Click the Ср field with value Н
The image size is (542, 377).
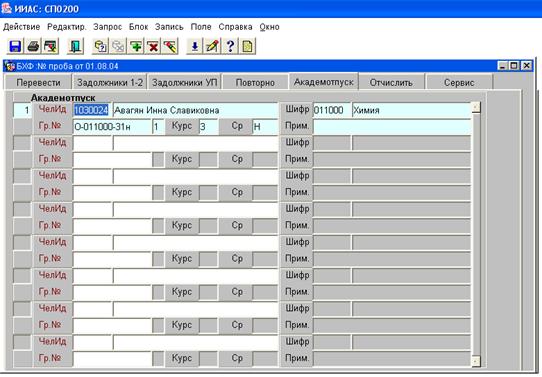pyautogui.click(x=265, y=127)
